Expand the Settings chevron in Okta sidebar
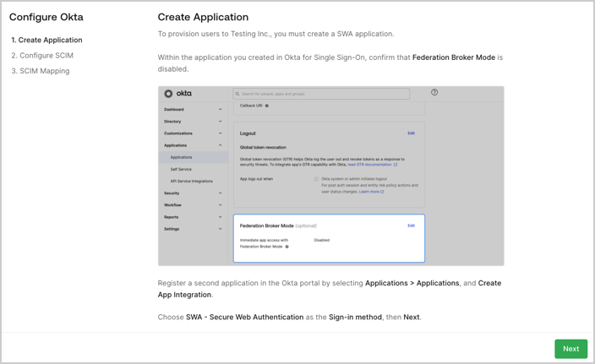 click(220, 229)
